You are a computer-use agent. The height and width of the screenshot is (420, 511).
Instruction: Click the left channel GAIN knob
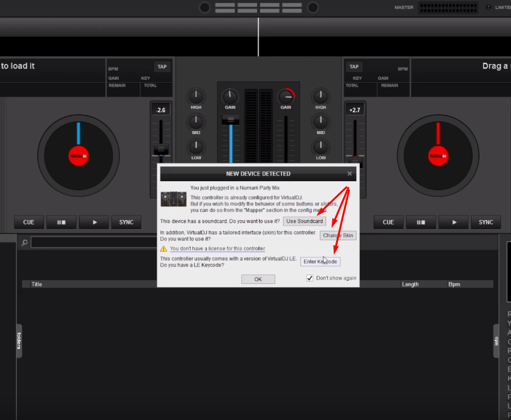[x=230, y=97]
